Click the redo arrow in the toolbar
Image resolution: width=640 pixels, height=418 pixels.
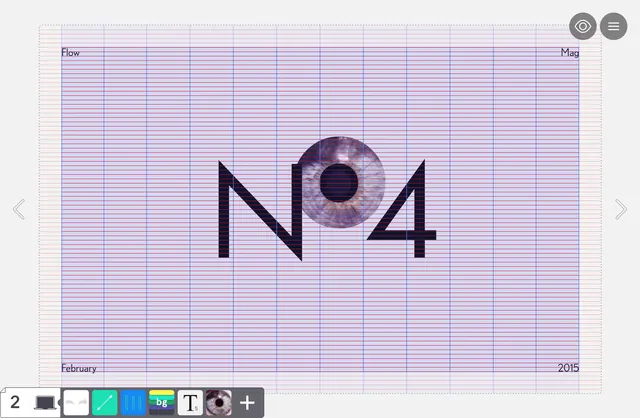[82, 403]
